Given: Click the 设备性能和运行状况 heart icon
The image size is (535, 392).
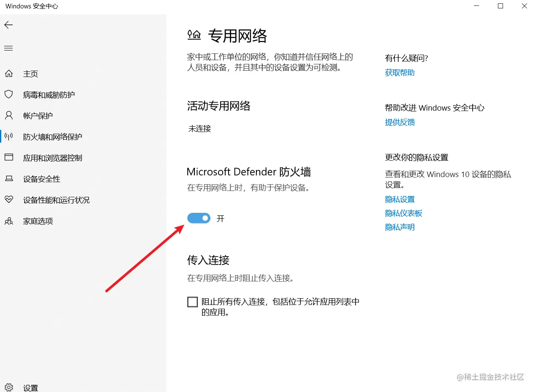Looking at the screenshot, I should click(x=8, y=200).
